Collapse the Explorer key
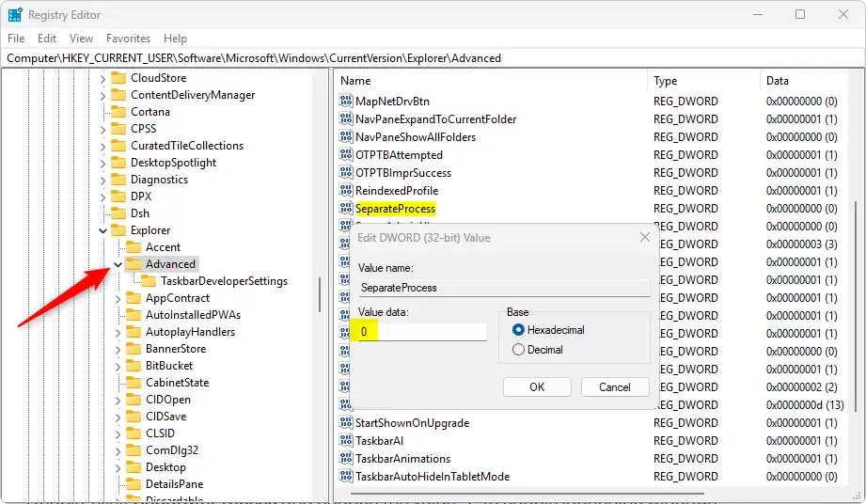Viewport: 866px width, 504px height. 102,230
